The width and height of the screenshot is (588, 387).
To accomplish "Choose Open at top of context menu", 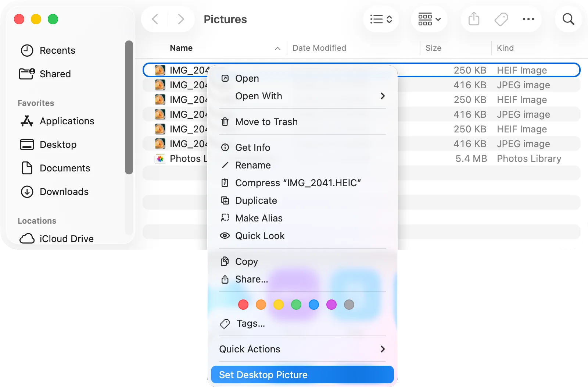I will 302,78.
